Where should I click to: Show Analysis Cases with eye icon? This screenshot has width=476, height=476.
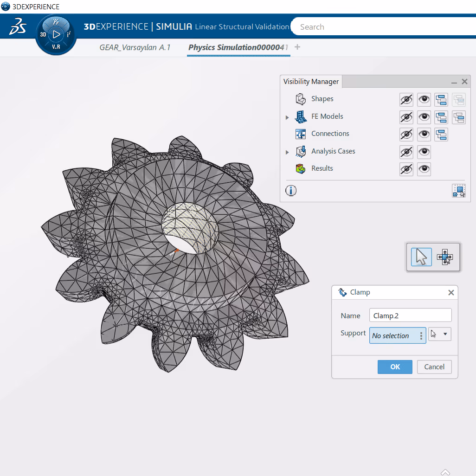(424, 152)
